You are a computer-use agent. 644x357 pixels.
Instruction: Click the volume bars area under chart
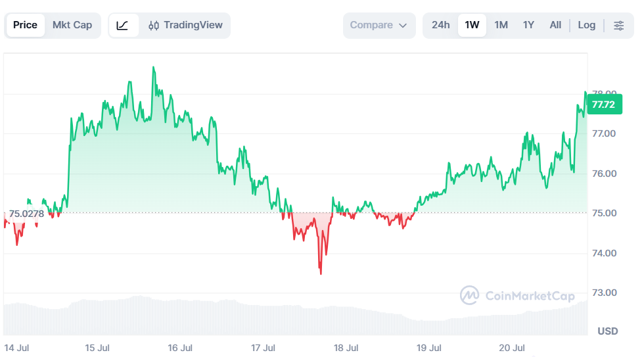295,316
